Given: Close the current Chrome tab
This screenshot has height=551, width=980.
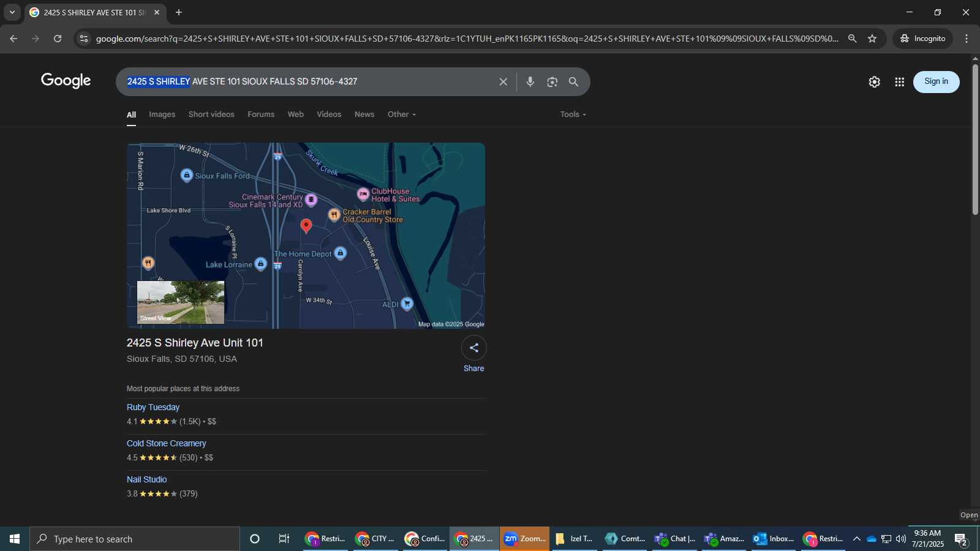Looking at the screenshot, I should pos(157,12).
